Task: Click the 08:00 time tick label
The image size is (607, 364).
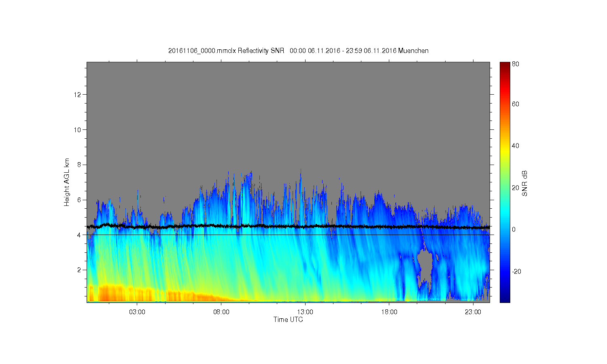Action: pos(221,312)
